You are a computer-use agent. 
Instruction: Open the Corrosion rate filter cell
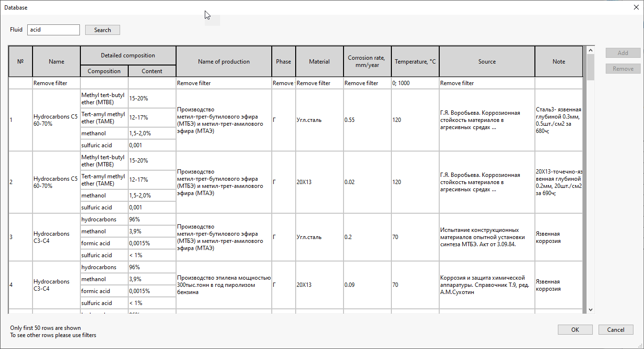point(367,83)
